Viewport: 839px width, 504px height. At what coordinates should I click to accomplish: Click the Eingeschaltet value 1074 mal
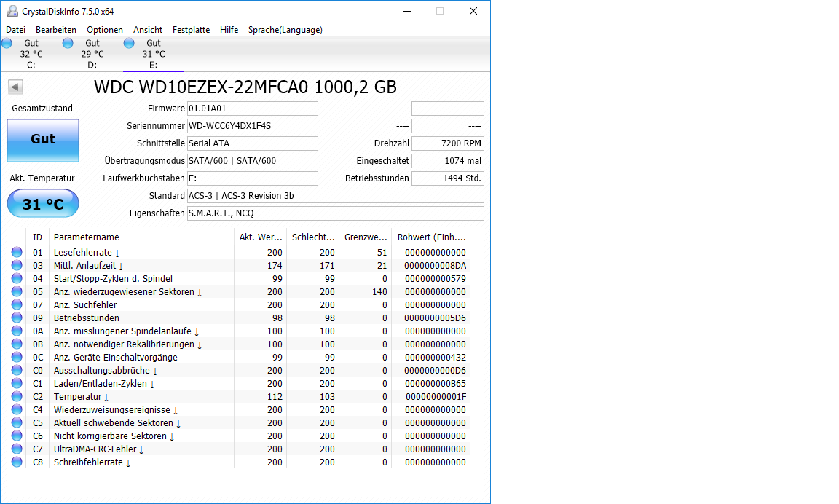point(448,160)
